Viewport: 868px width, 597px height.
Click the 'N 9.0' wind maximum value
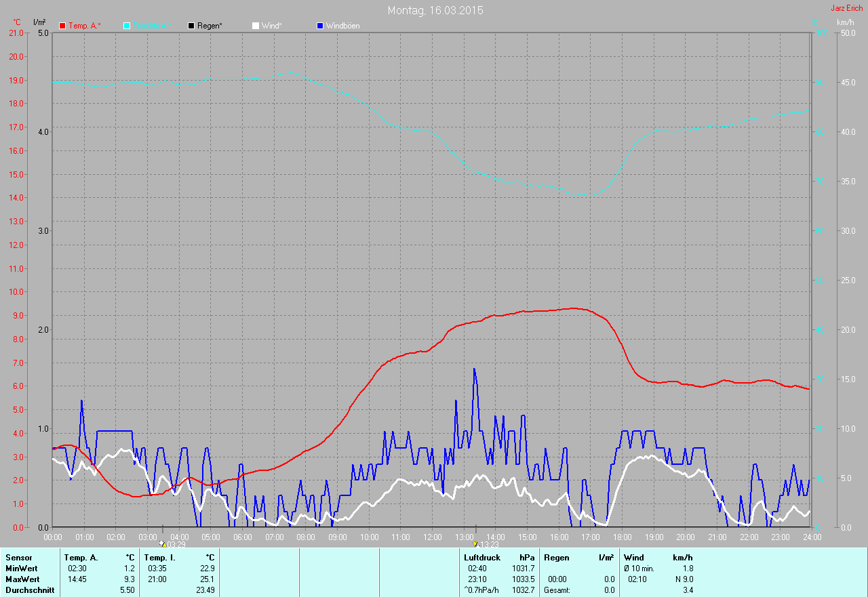(x=683, y=579)
